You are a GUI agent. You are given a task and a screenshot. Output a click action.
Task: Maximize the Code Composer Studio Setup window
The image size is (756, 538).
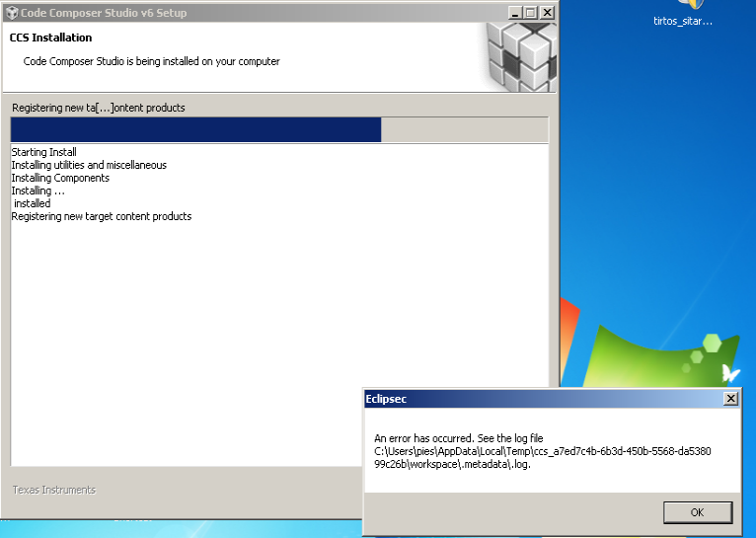click(x=531, y=13)
